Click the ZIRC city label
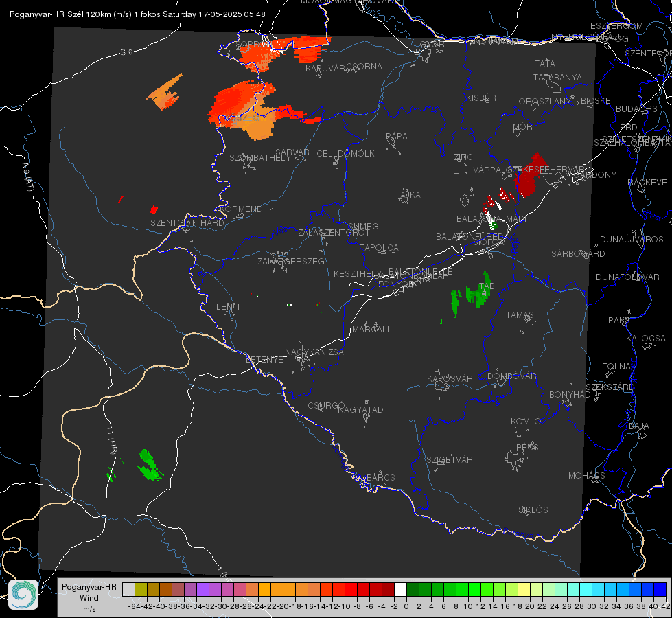The image size is (672, 618). (463, 157)
